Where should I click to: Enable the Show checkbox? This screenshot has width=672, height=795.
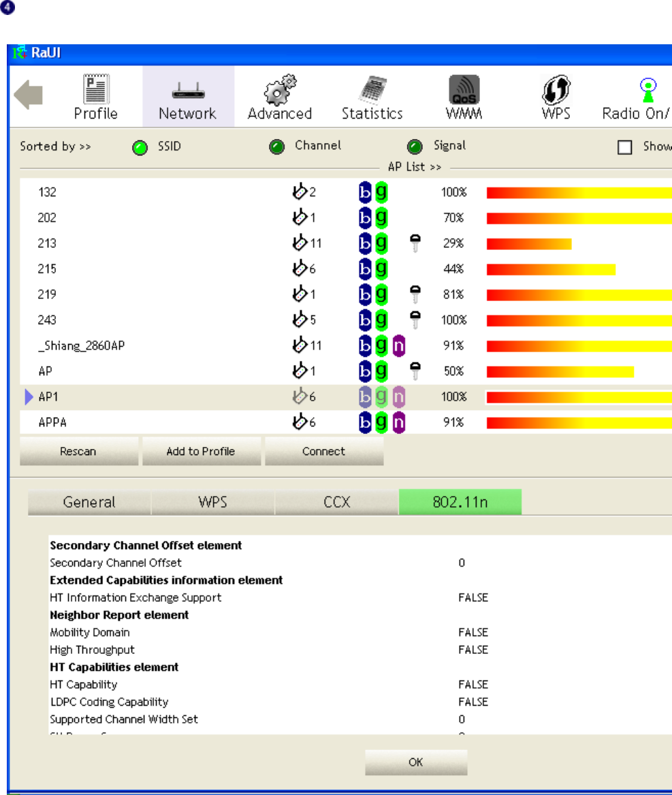(x=625, y=148)
